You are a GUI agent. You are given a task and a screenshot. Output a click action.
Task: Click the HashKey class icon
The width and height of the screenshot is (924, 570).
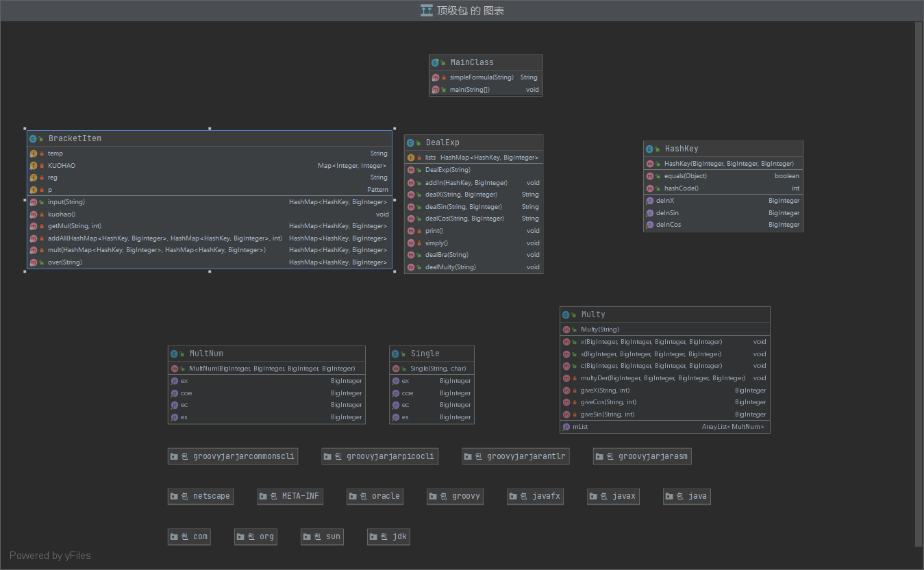point(649,149)
